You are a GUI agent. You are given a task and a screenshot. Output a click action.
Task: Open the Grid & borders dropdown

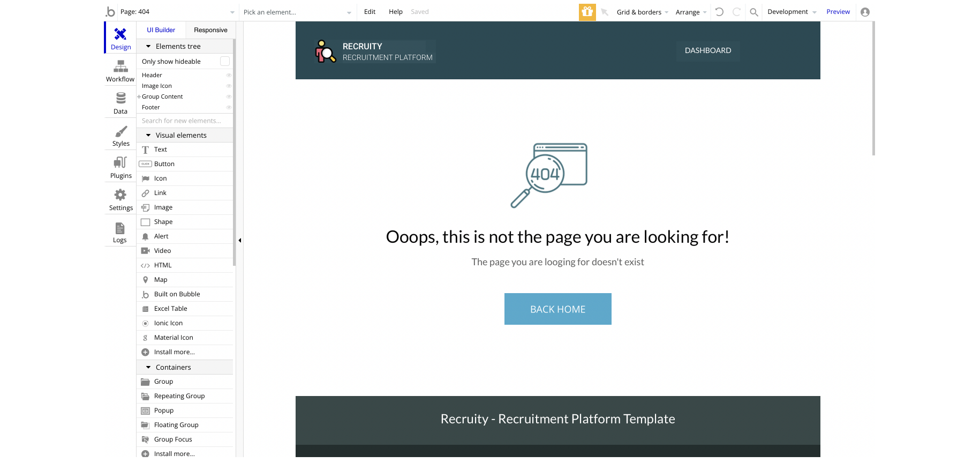(x=643, y=12)
